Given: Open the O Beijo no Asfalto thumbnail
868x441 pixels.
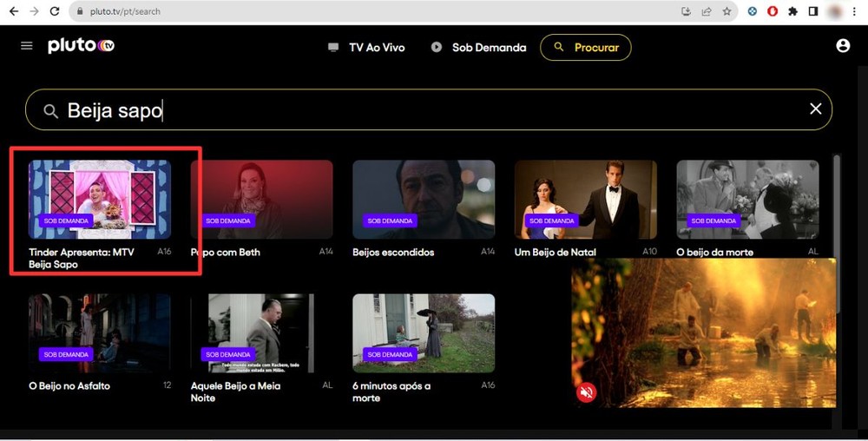Looking at the screenshot, I should tap(100, 333).
